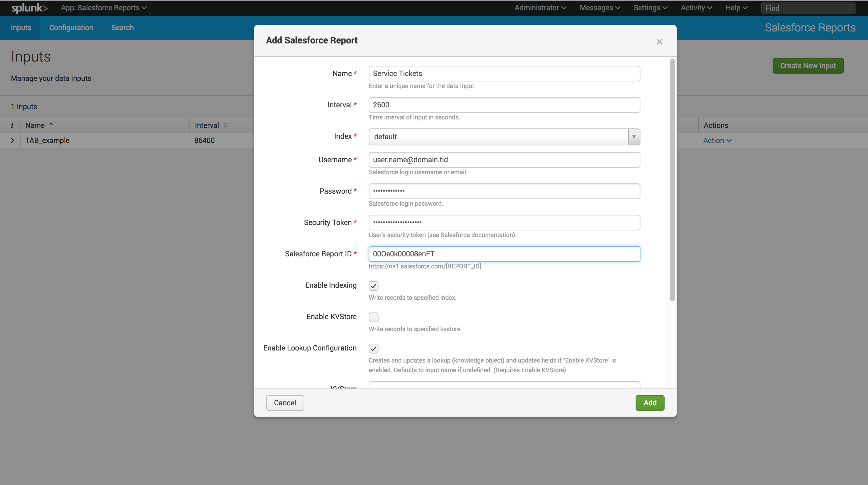Switch to the Inputs tab
Image resolution: width=868 pixels, height=485 pixels.
coord(21,28)
